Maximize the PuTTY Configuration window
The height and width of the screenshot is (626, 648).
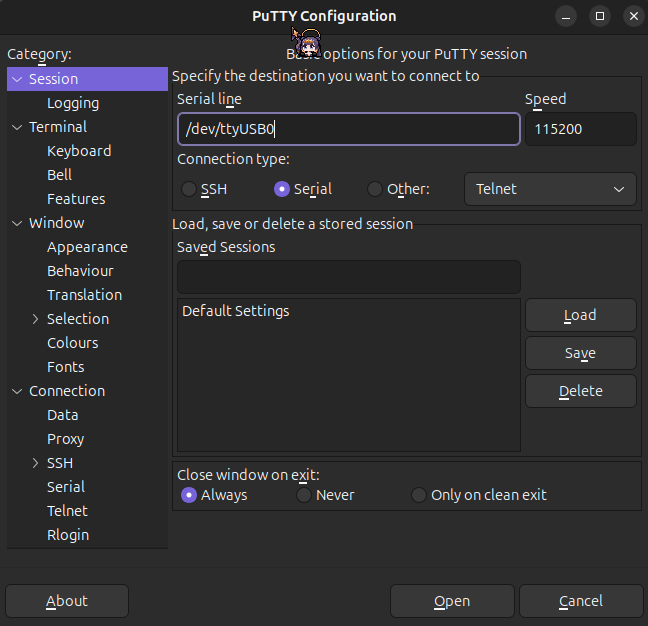pos(600,16)
